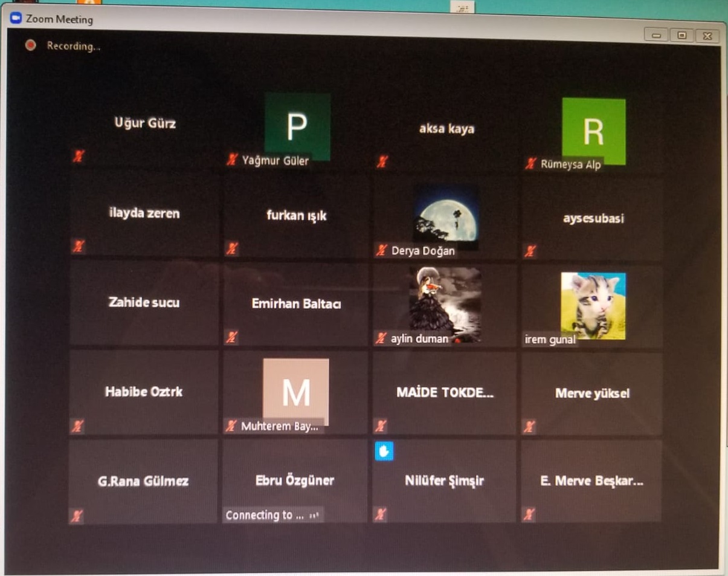Select Ebru Özgüner's connecting participant tile
The width and height of the screenshot is (728, 576).
(x=294, y=481)
